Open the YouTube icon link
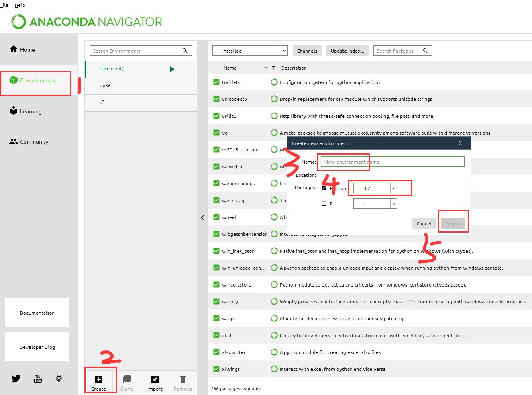 tap(38, 379)
